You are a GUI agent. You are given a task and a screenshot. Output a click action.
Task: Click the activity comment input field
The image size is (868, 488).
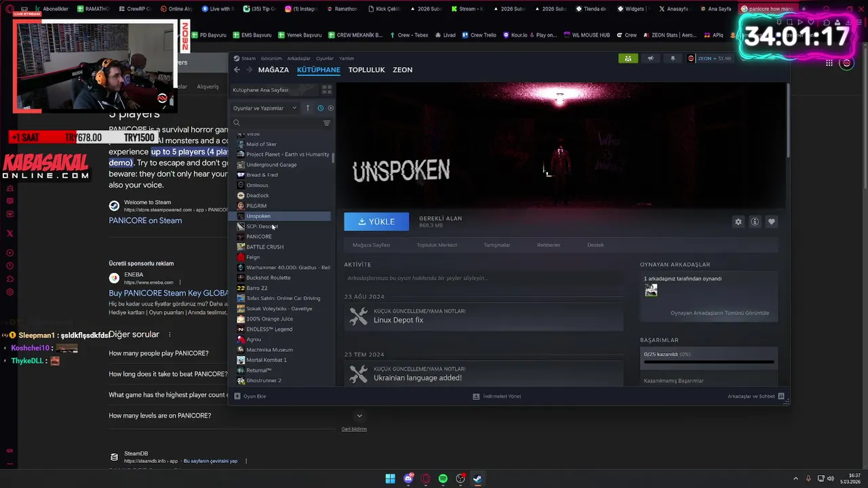coord(484,278)
